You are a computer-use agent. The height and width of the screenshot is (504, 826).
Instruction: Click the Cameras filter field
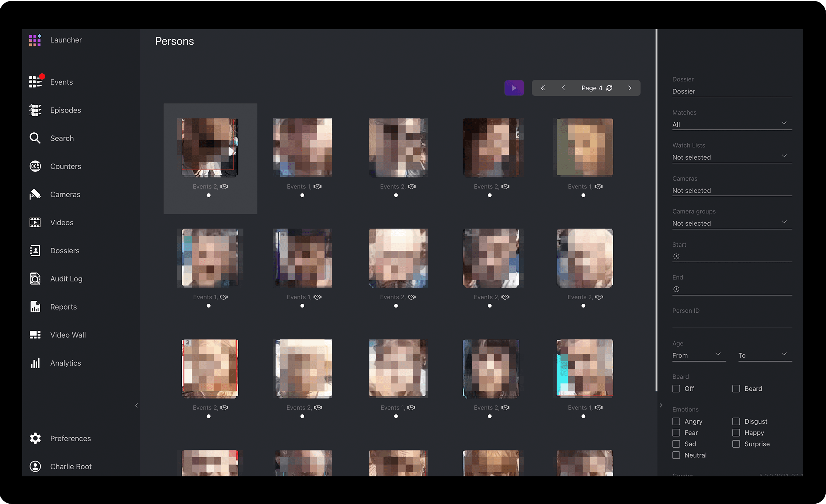732,190
